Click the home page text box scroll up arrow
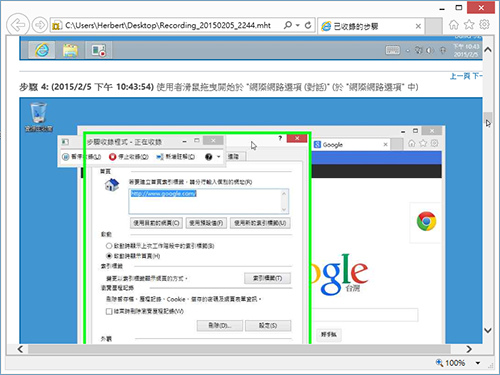Viewport: 500px width, 375px height. [284, 194]
